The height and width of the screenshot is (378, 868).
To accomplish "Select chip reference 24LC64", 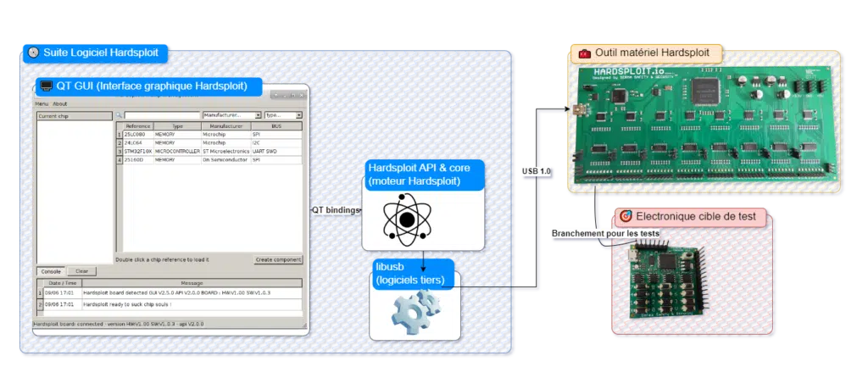I will (x=138, y=142).
